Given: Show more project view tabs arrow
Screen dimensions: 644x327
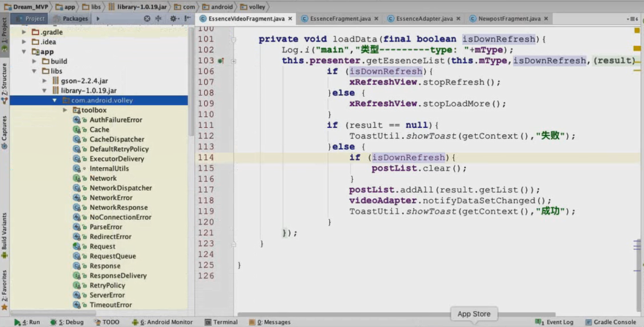Looking at the screenshot, I should (98, 19).
